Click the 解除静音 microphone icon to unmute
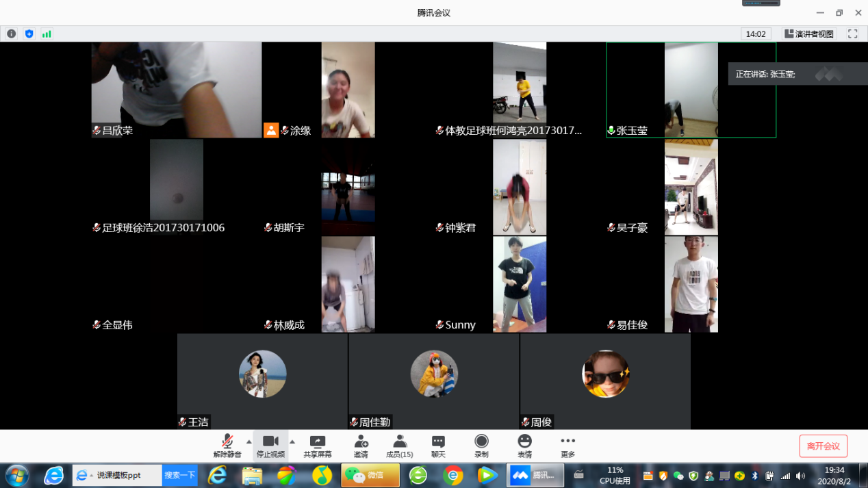The image size is (868, 488). (x=227, y=441)
